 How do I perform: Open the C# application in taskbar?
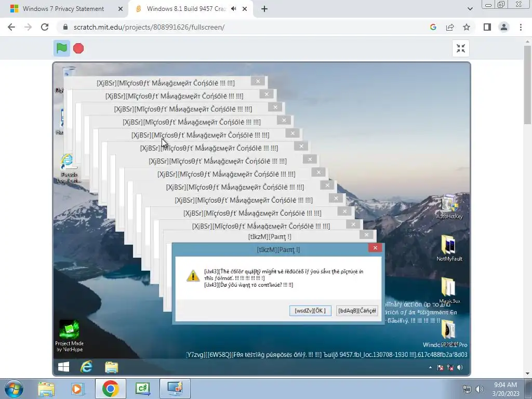[x=142, y=389]
